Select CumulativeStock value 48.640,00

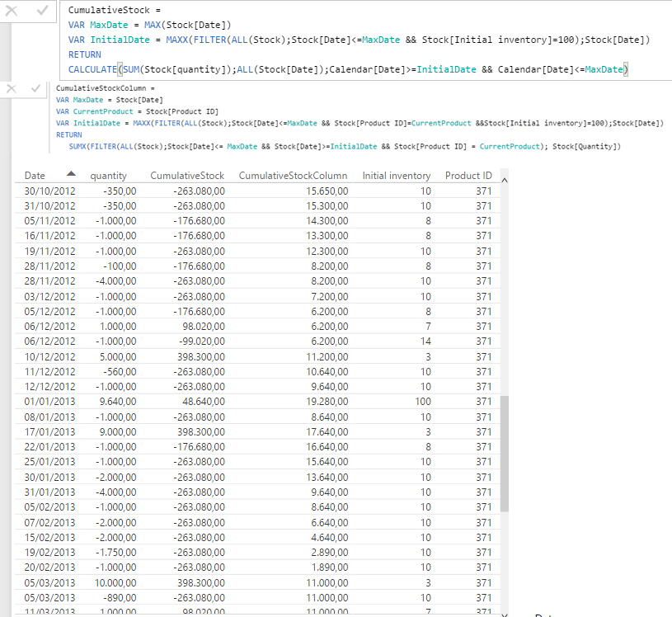(204, 402)
